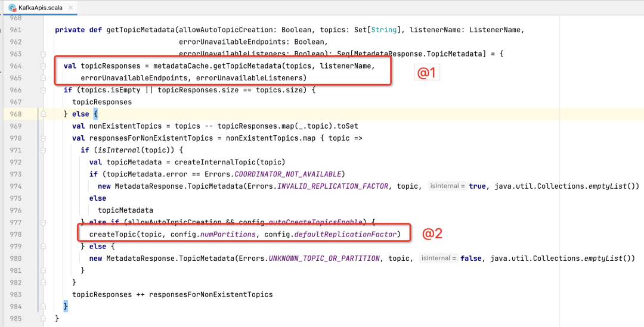
Task: Click the highlighted opening brace on line 968
Action: coord(95,114)
